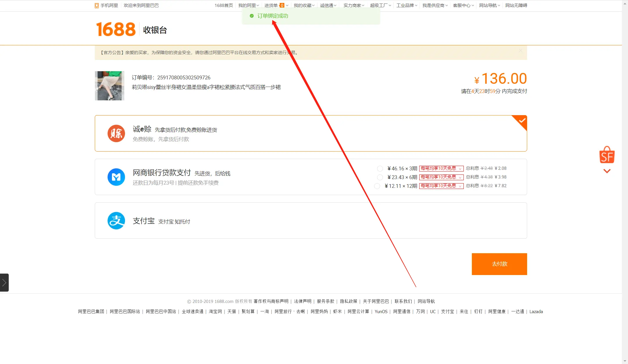Select the ¥46.16 × 3期 installment option
Image resolution: width=628 pixels, height=364 pixels.
pos(380,169)
